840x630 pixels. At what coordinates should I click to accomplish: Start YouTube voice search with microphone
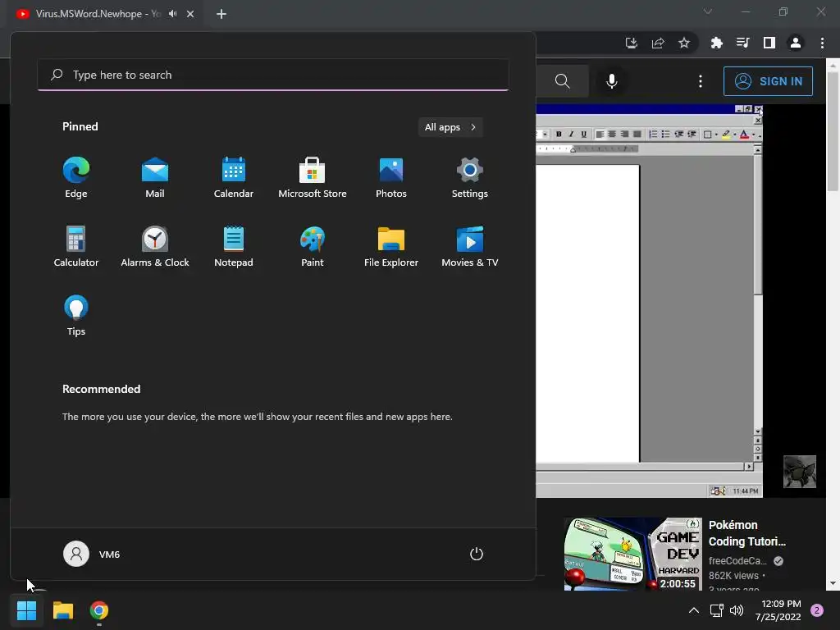[x=612, y=81]
